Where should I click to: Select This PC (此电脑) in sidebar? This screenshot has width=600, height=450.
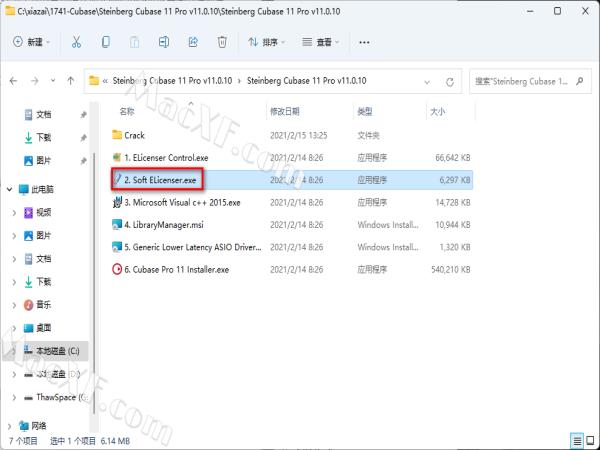tap(36, 189)
